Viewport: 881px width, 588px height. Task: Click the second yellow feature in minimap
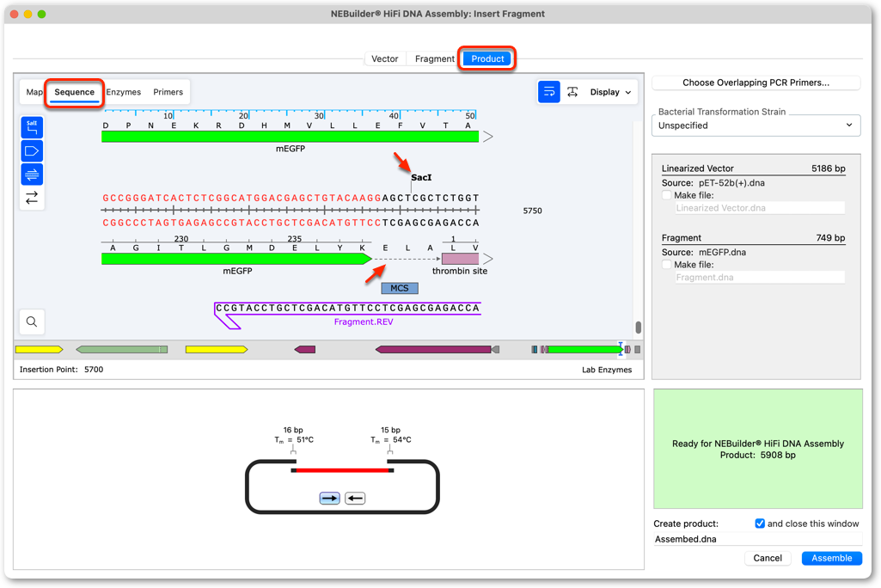coord(217,350)
